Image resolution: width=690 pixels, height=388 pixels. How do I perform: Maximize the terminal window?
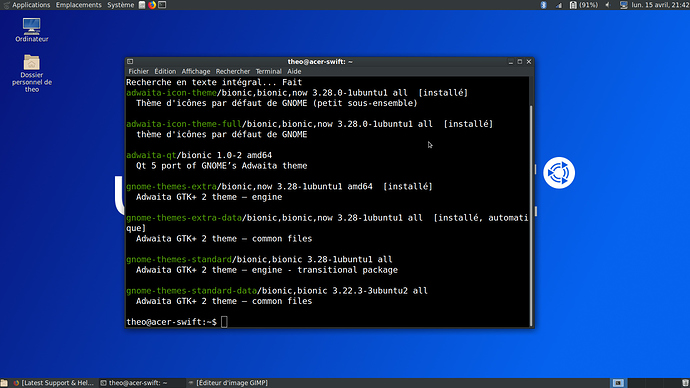(x=520, y=62)
